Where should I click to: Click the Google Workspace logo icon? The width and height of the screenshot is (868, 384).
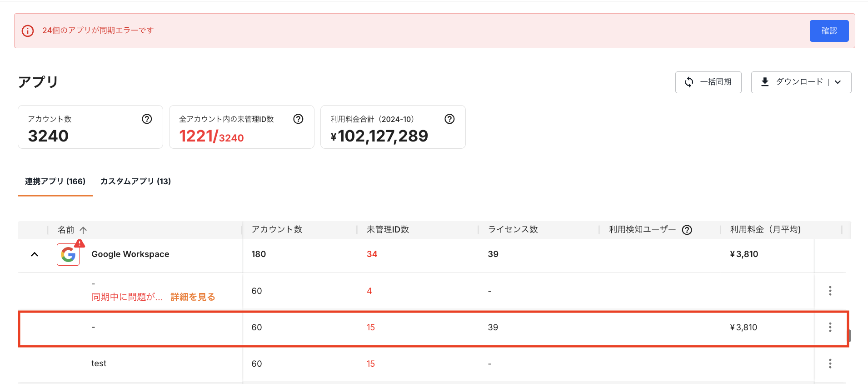click(68, 254)
